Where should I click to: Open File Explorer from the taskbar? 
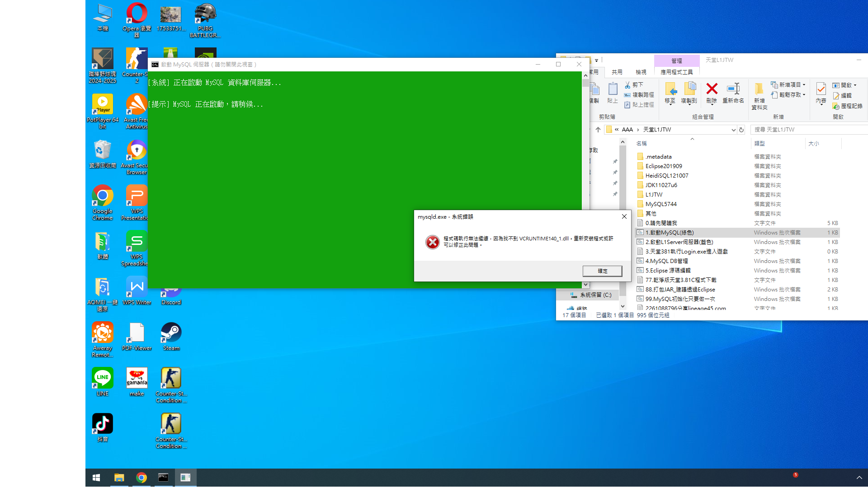[119, 478]
